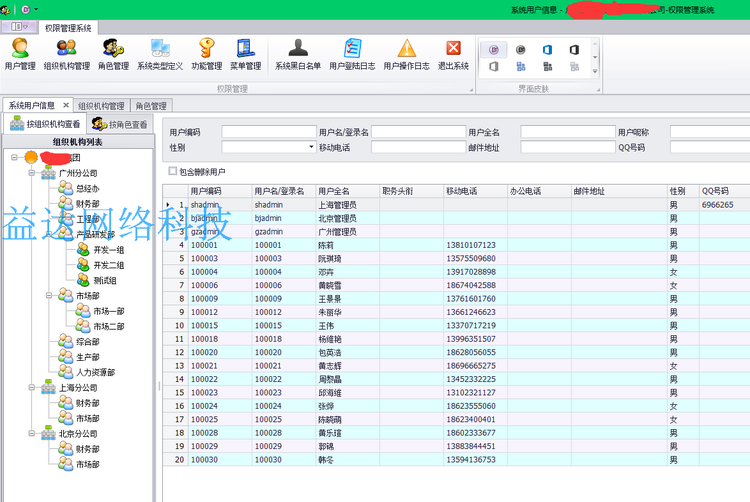This screenshot has width=750, height=502.
Task: Click the application logo in title bar
Action: (5, 9)
